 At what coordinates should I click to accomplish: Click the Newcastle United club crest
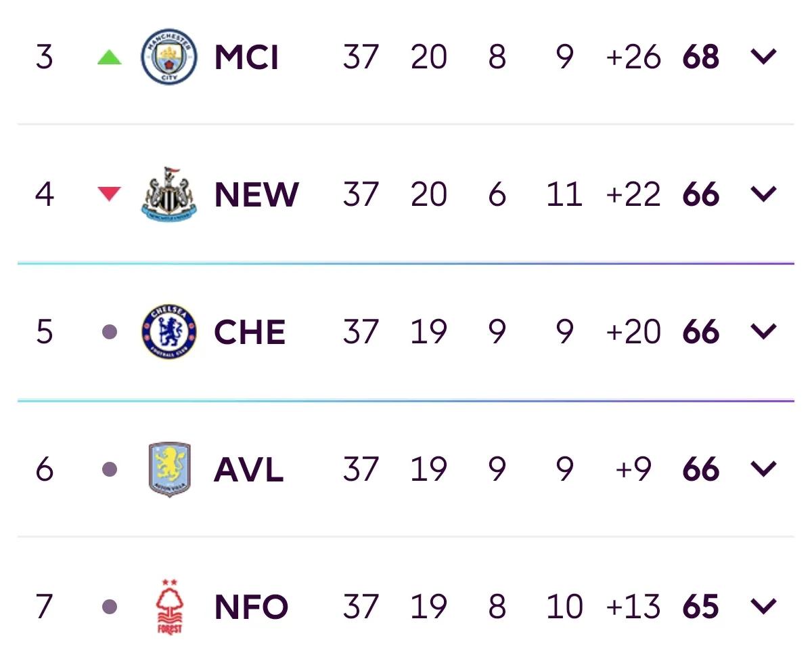169,194
